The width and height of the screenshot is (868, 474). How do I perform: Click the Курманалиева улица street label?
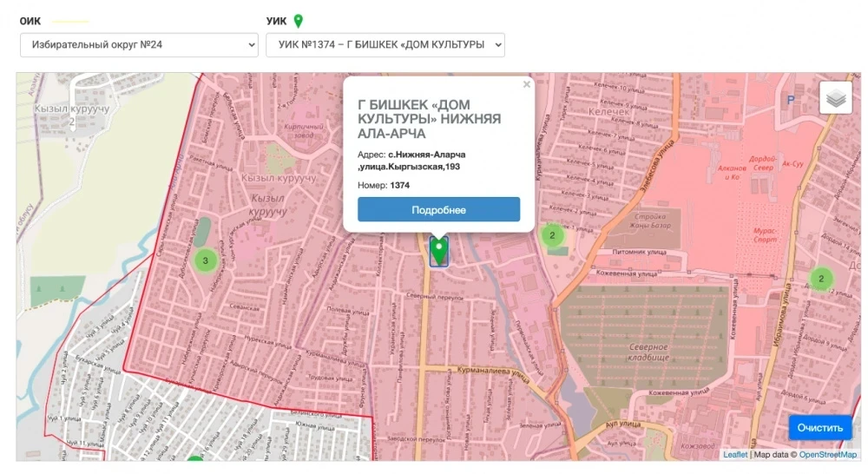[x=492, y=372]
